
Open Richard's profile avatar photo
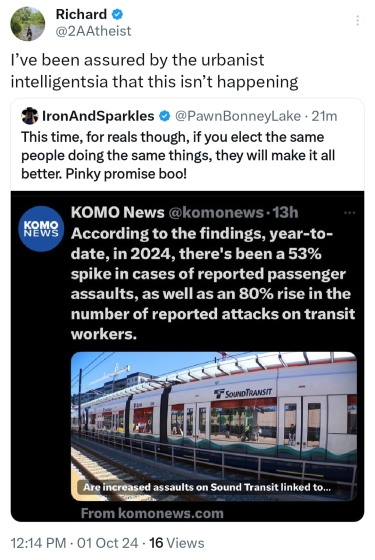(28, 24)
